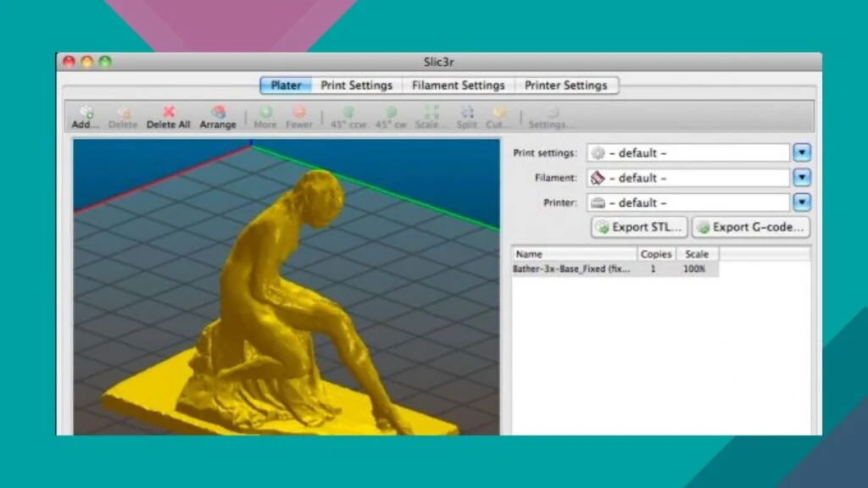Open the Filament Settings tab
Viewport: 868px width, 488px height.
click(x=459, y=86)
